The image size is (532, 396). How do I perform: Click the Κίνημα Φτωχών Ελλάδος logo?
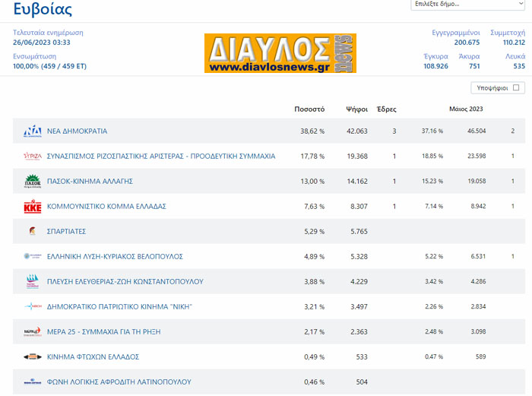pyautogui.click(x=32, y=356)
